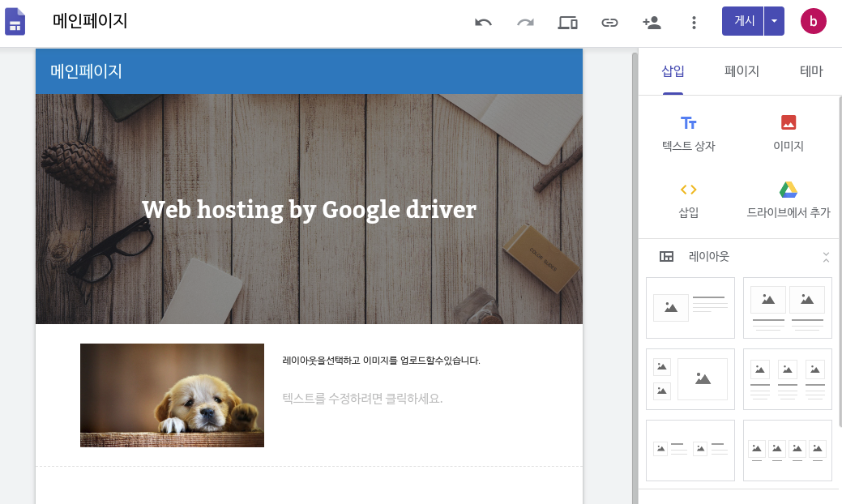842x504 pixels.
Task: Insert a 텍스트 상자 text box
Action: point(688,135)
